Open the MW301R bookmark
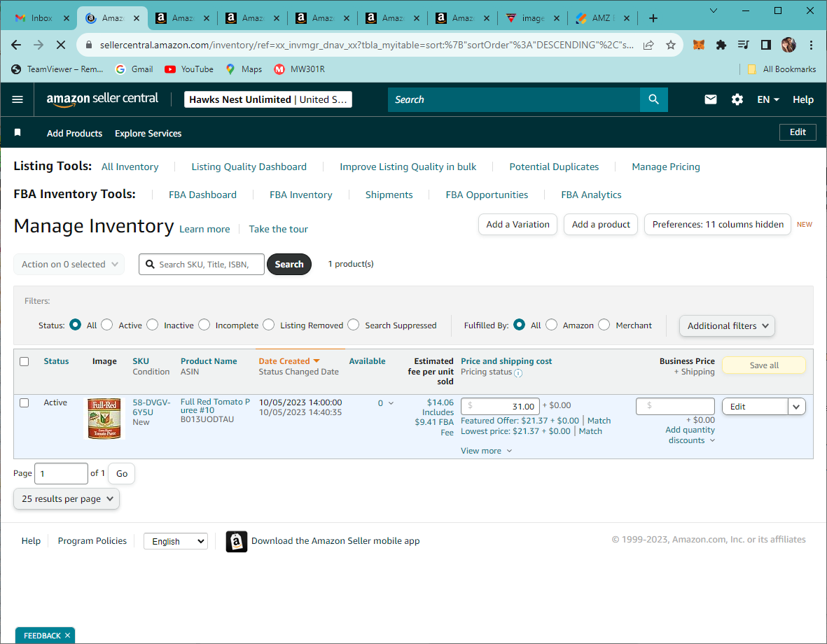Screen dimensions: 827x644 point(300,69)
